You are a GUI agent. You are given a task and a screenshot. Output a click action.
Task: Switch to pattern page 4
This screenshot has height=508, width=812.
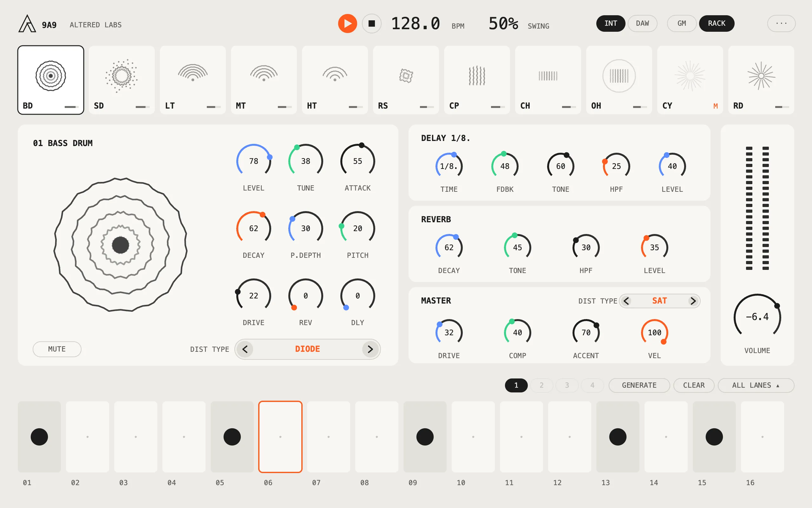click(x=593, y=385)
